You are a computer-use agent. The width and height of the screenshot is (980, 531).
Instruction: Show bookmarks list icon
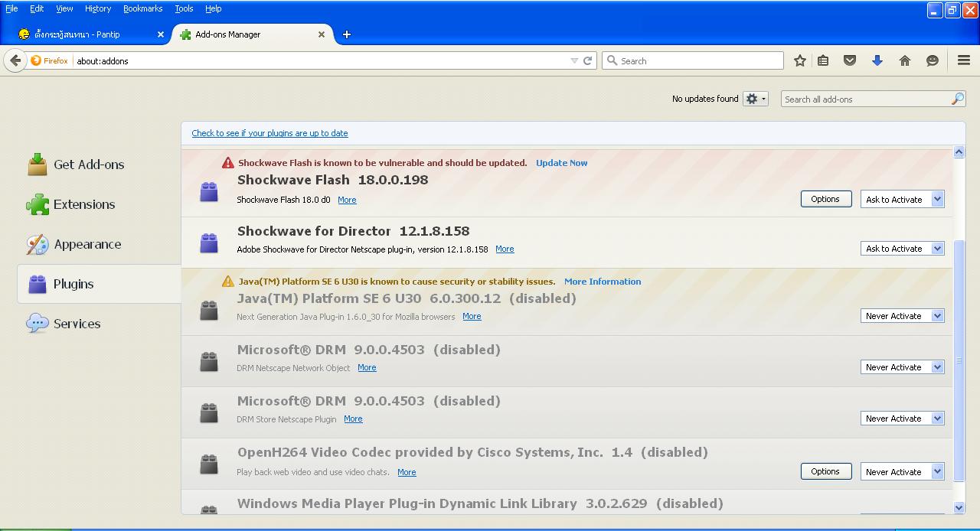click(823, 60)
